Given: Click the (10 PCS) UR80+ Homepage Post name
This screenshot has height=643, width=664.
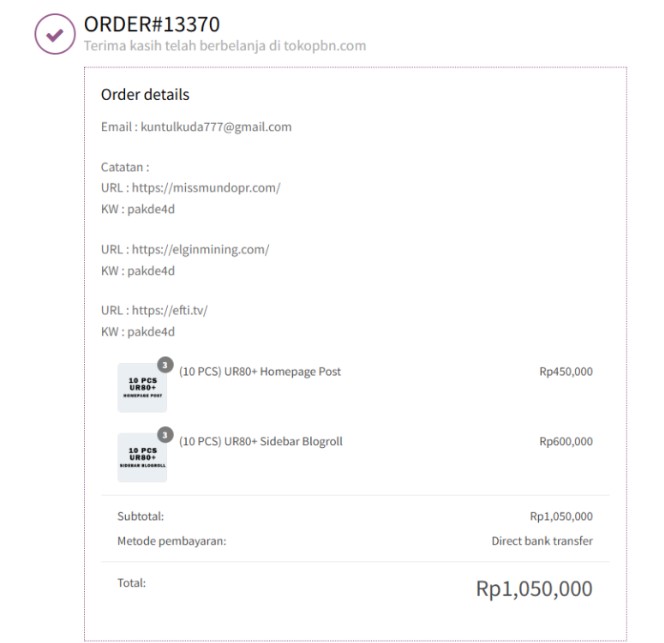Looking at the screenshot, I should click(x=260, y=372).
